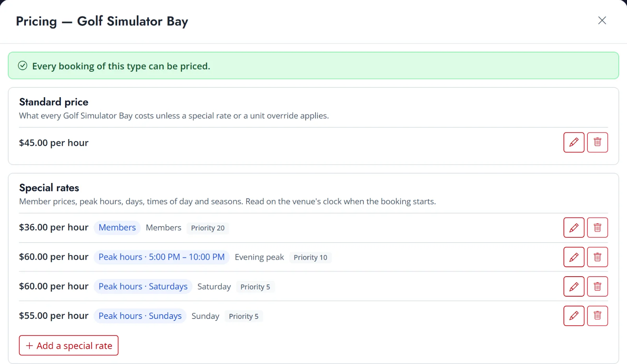Viewport: 627px width, 364px height.
Task: Edit the $55.00 Sunday rate
Action: [574, 316]
